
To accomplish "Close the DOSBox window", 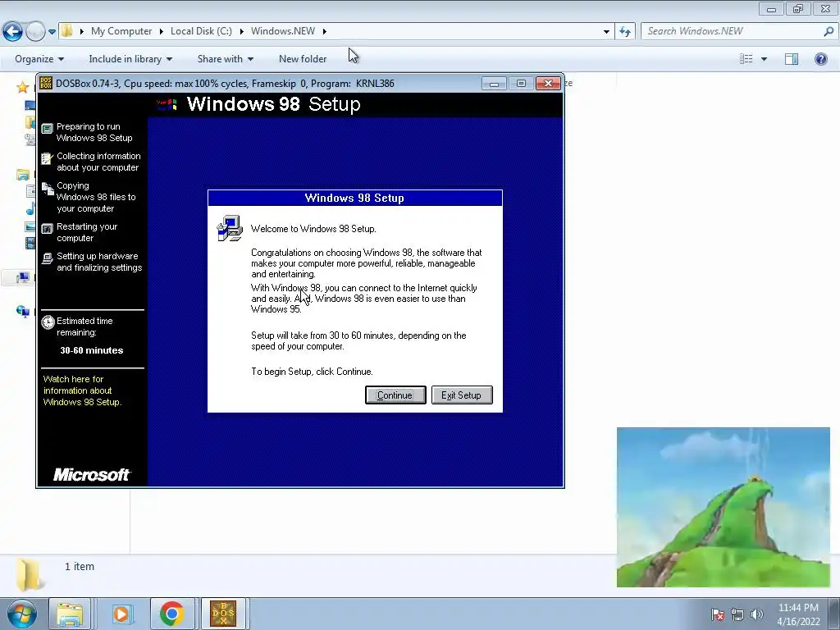I will click(548, 84).
